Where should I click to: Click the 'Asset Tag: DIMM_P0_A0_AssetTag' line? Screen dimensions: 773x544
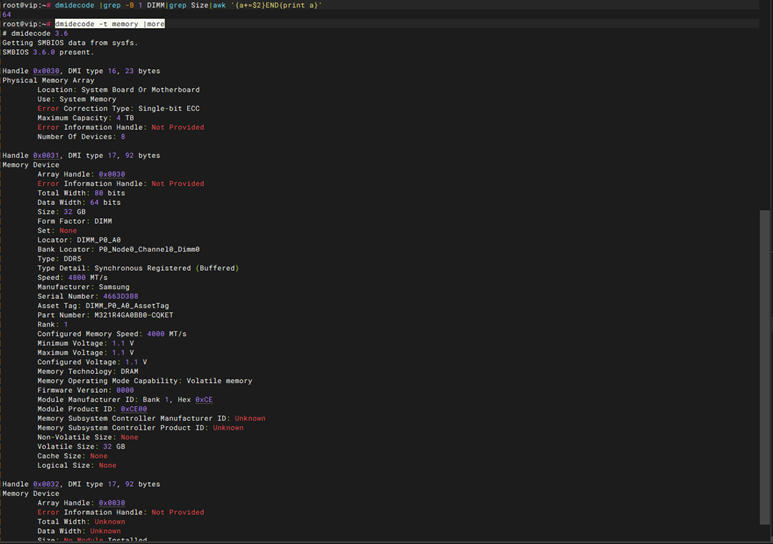(x=103, y=305)
